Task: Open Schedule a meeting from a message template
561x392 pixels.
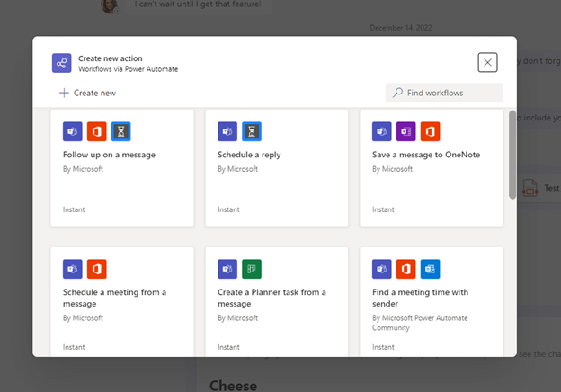Action: (122, 301)
